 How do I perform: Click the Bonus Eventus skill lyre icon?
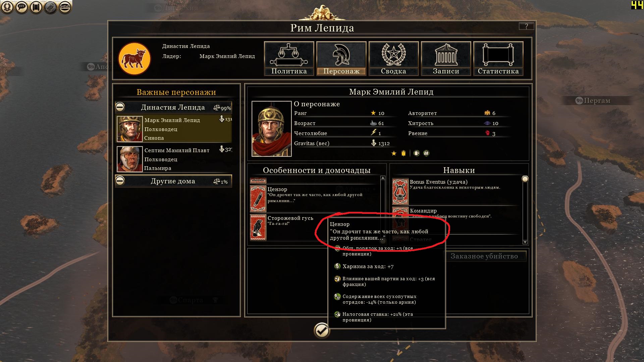[x=400, y=191]
